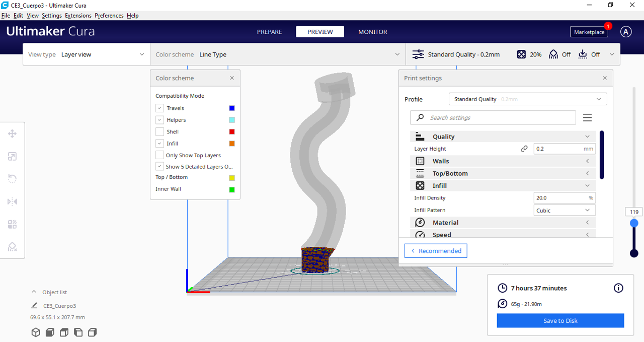Expand the Speed settings section
The height and width of the screenshot is (342, 644).
tap(504, 234)
